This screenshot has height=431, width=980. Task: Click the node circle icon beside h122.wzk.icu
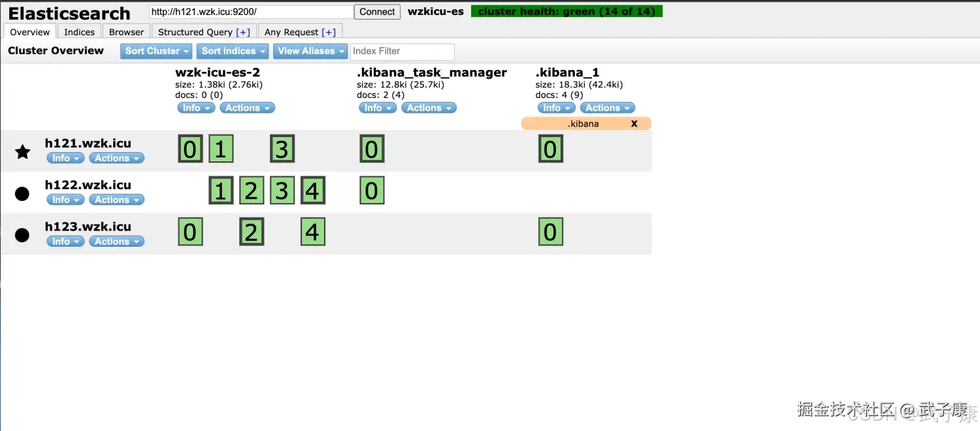22,193
